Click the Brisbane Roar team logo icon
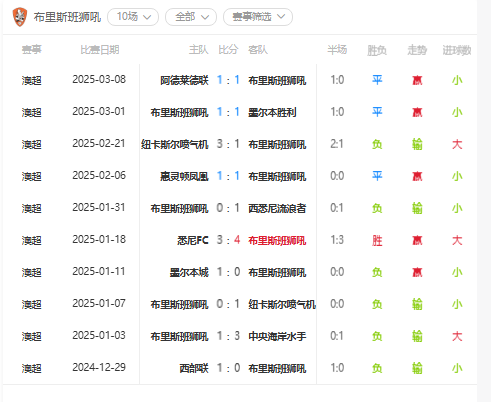The image size is (491, 402). pyautogui.click(x=20, y=17)
